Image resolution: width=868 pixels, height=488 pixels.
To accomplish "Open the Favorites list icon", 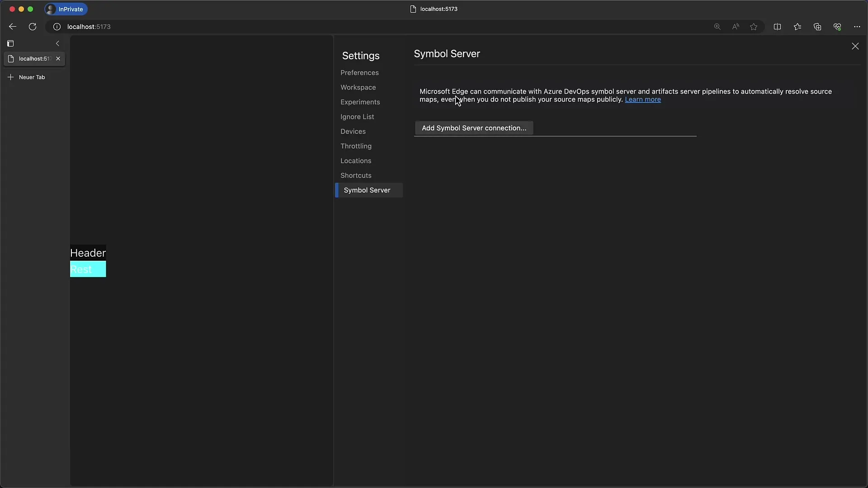I will 797,27.
